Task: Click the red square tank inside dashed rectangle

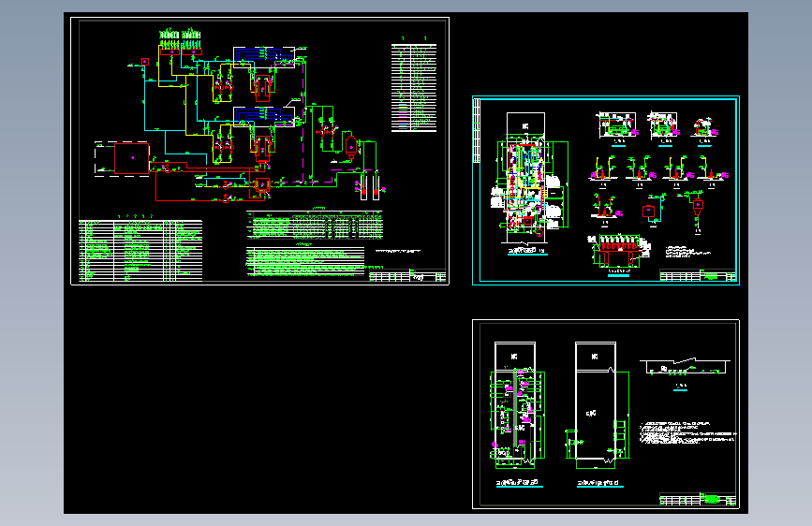Action: tap(131, 158)
